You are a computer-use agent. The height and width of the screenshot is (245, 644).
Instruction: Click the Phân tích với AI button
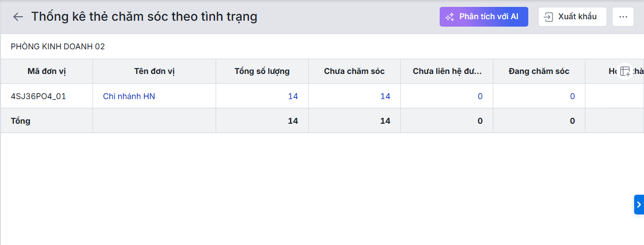coord(483,17)
